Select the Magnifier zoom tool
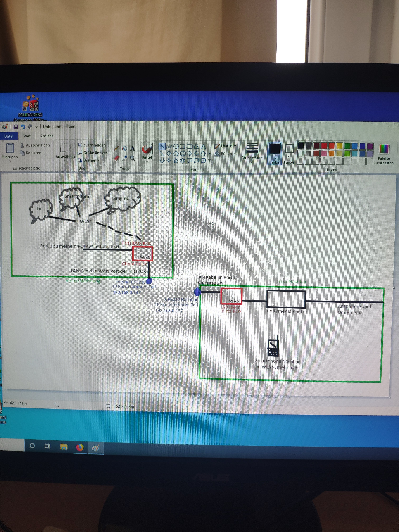399x532 pixels. (132, 158)
